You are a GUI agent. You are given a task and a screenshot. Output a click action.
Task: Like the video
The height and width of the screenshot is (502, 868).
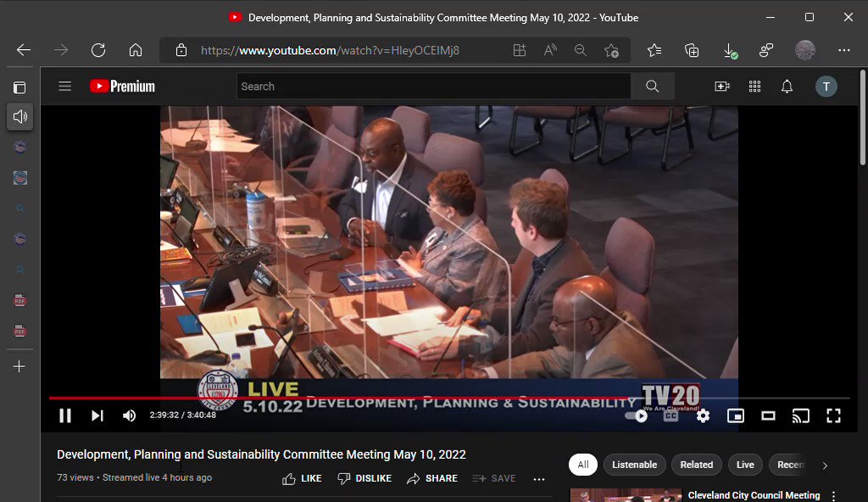click(302, 478)
